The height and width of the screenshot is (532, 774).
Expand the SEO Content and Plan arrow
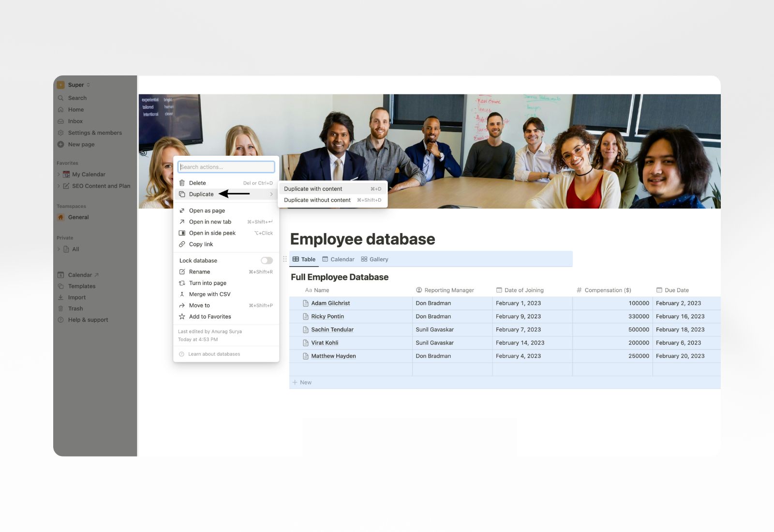click(59, 186)
